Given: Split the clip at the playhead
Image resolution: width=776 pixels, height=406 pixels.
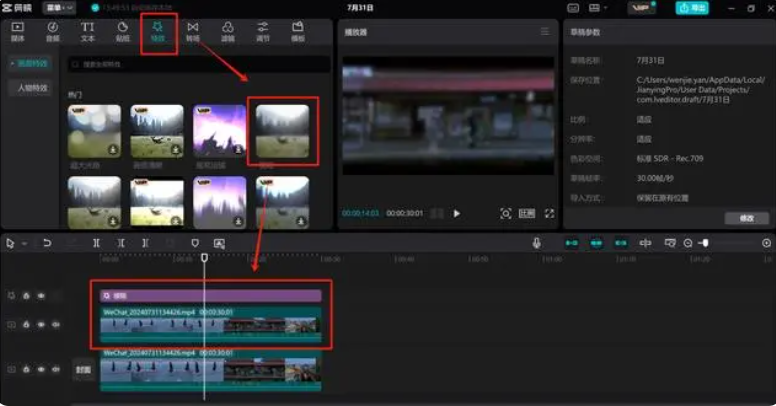Looking at the screenshot, I should coord(96,243).
